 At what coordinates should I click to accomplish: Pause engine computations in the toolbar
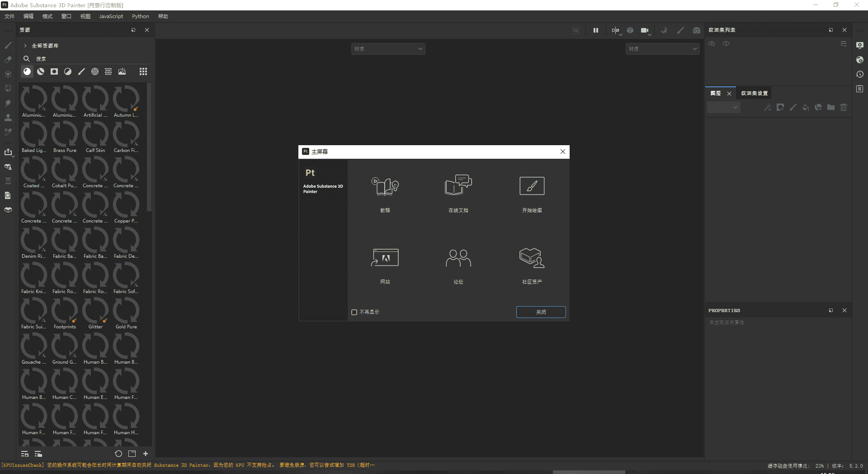point(595,30)
